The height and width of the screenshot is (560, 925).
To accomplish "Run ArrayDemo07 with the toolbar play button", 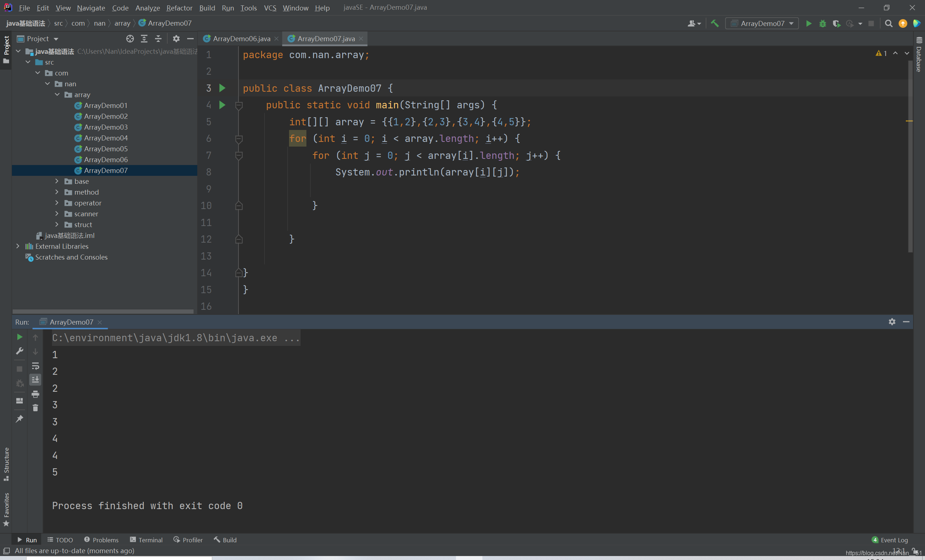I will (809, 23).
